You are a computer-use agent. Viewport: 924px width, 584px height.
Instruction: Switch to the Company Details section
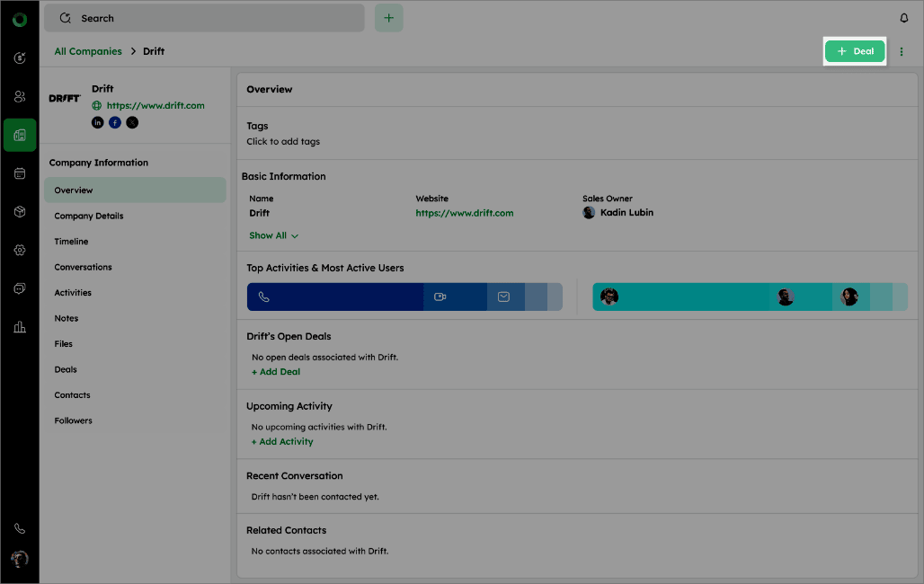click(89, 216)
